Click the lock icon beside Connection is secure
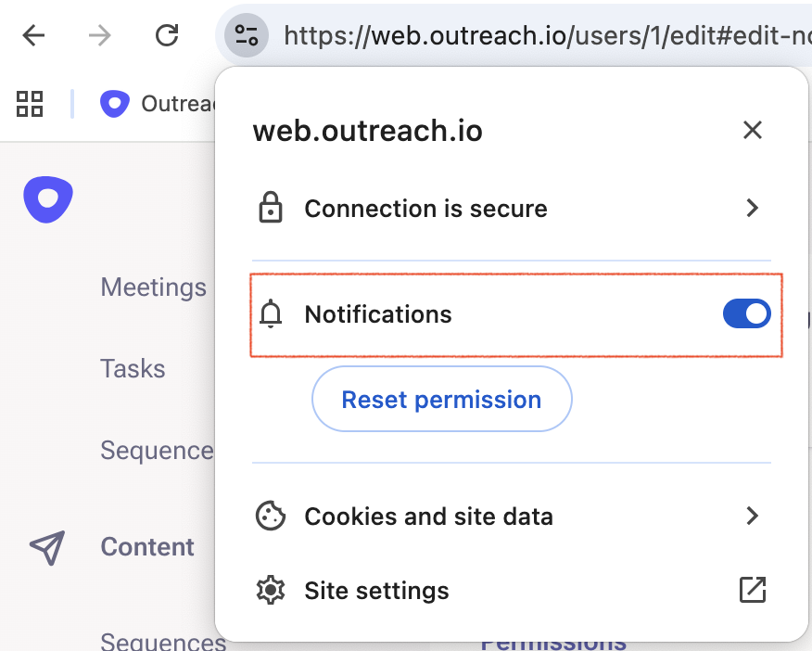 point(270,208)
